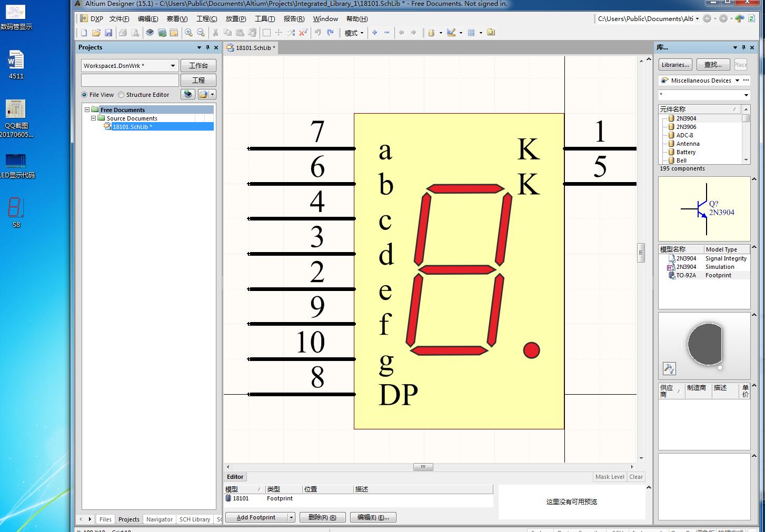Open the grid settings dropdown arrow
The image size is (765, 532).
pos(481,33)
